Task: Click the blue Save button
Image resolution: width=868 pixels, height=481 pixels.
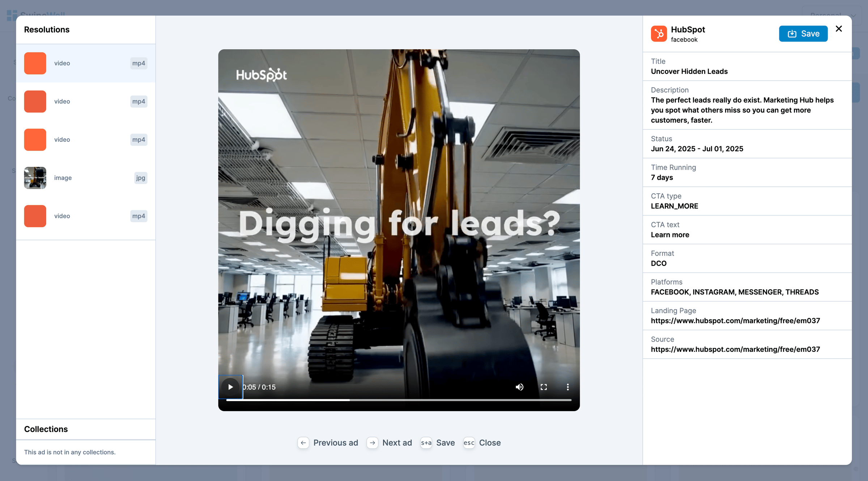Action: (x=803, y=34)
